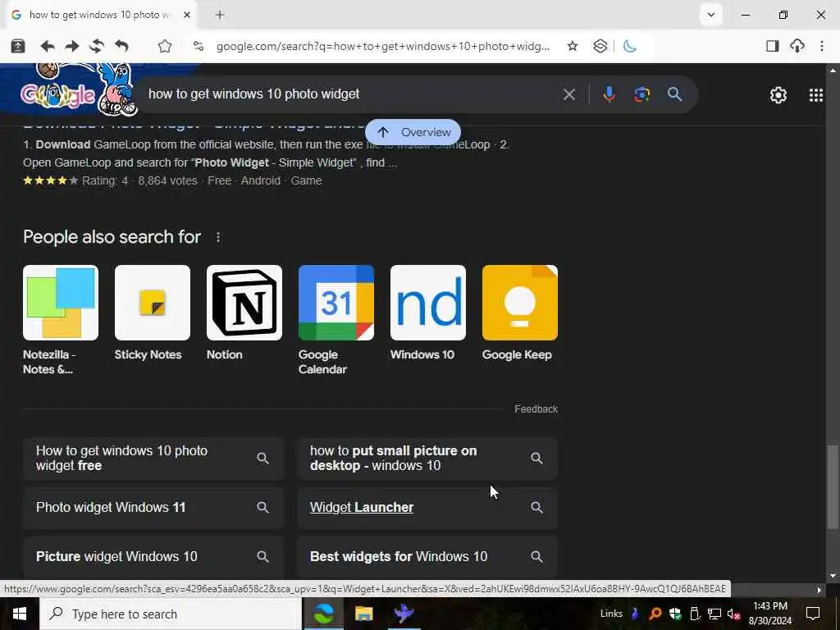Open the Windows 10 thumbnail
The image size is (840, 630).
click(428, 303)
